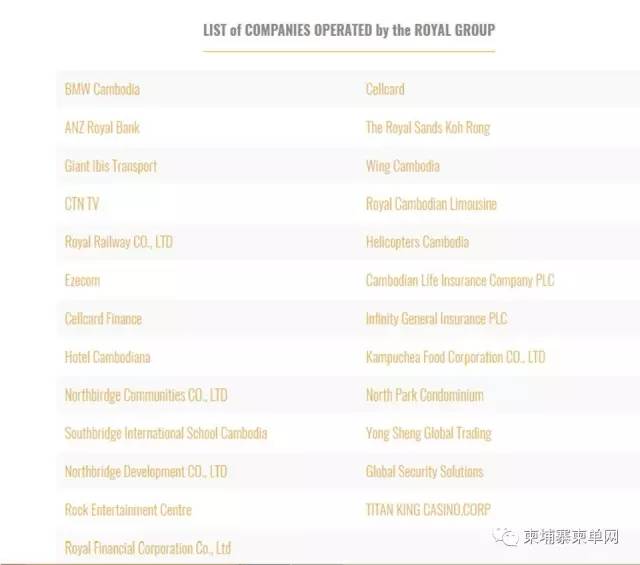Open The Royal Sands Koh Rong
The width and height of the screenshot is (640, 565).
click(x=428, y=127)
